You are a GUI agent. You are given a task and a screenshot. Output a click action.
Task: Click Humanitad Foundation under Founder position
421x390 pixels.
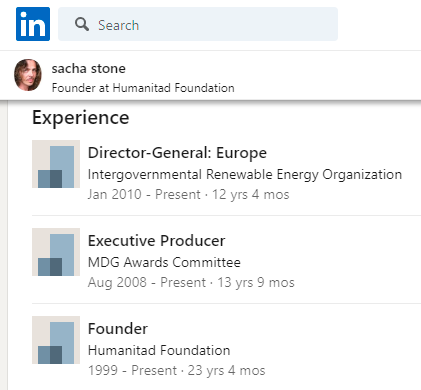[x=159, y=350]
